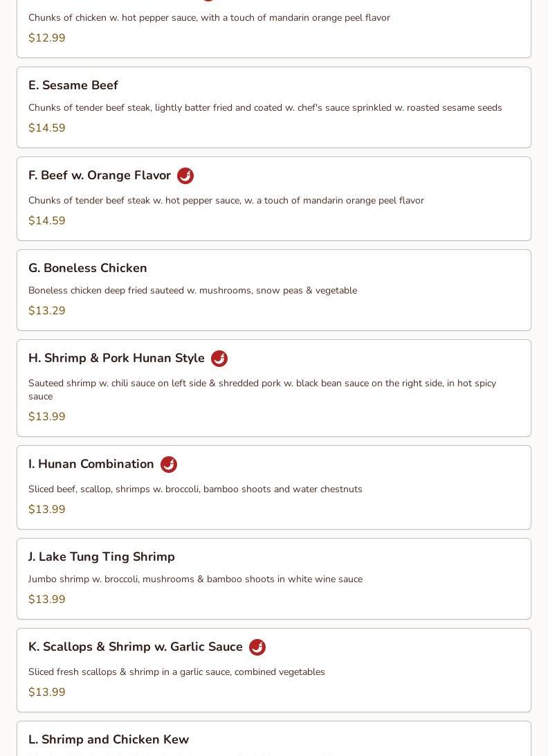Open the E. Sesame Beef menu item
The image size is (548, 756).
(x=274, y=107)
